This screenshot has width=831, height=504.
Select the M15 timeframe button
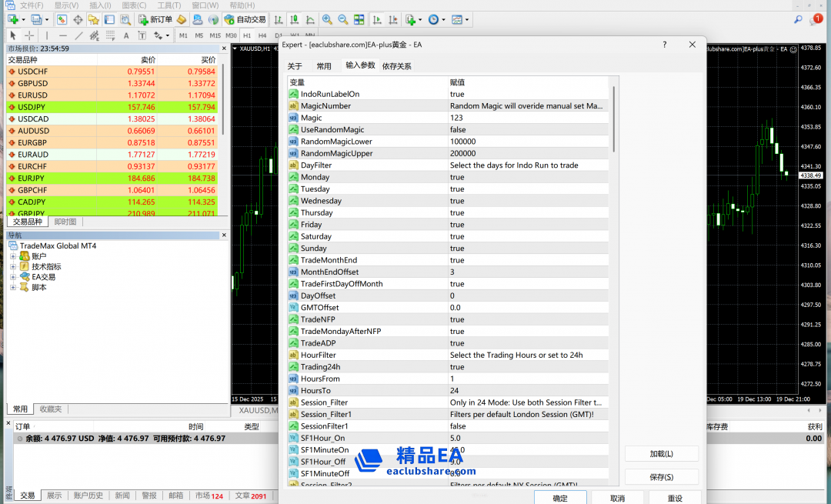[x=215, y=35]
